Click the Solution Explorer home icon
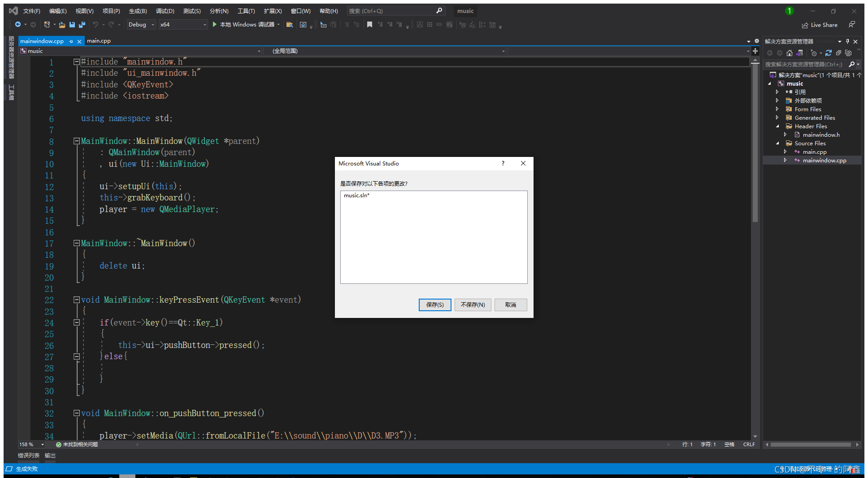The width and height of the screenshot is (868, 478). (790, 53)
